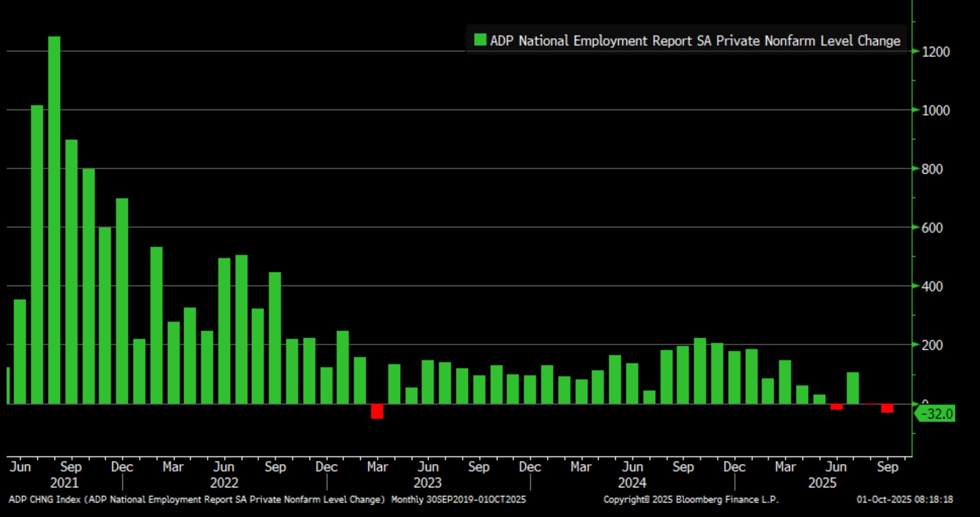
Task: Click the ADP CHNG Index footer description
Action: coord(197,500)
